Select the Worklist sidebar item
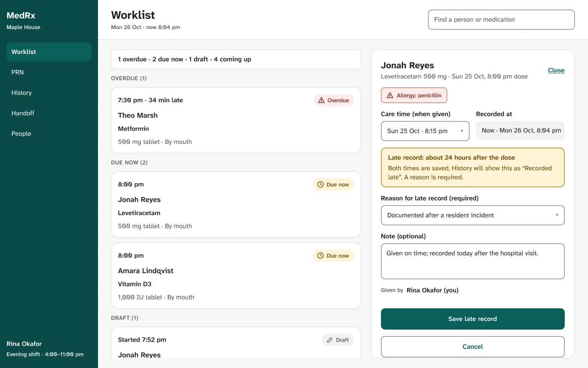Image resolution: width=588 pixels, height=368 pixels. point(49,52)
